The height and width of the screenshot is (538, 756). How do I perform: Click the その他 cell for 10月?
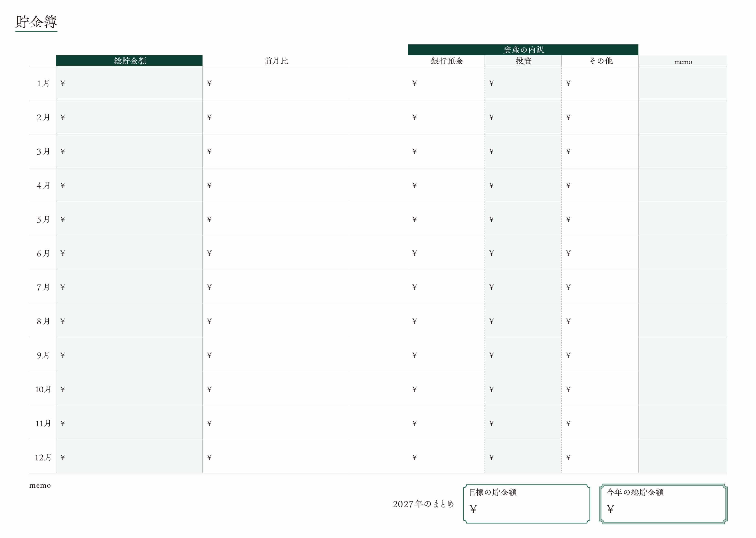(x=600, y=389)
